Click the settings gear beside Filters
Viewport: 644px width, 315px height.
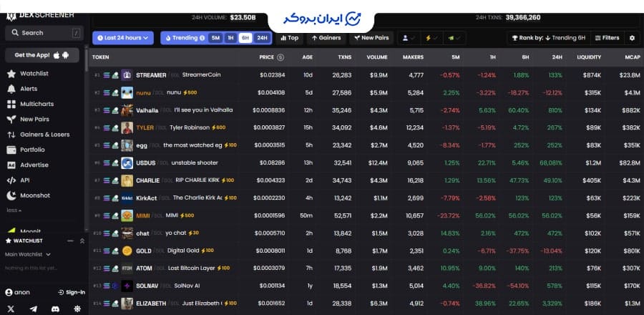click(631, 38)
